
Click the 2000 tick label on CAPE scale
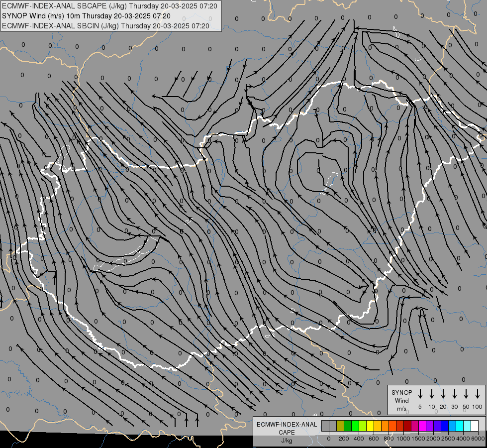coord(433,439)
